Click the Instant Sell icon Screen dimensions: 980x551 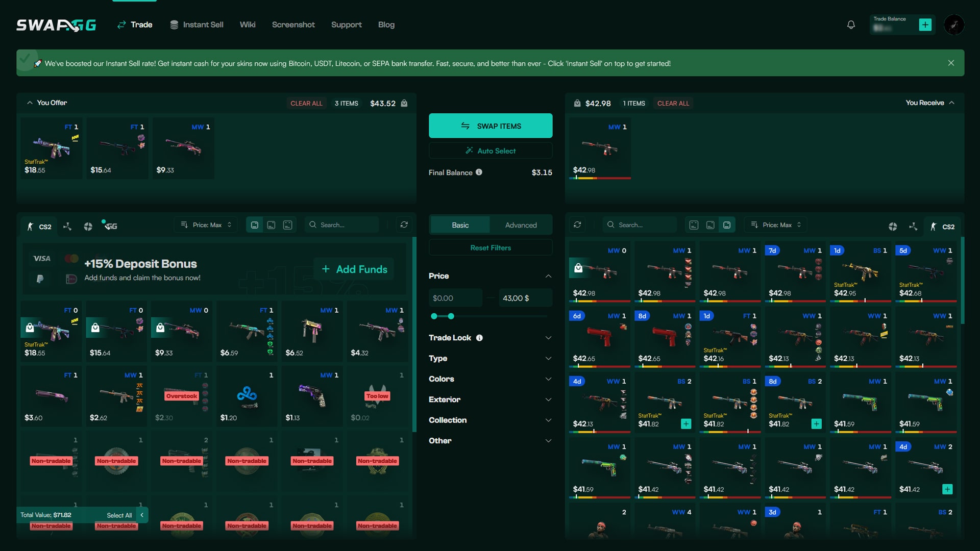click(x=173, y=25)
